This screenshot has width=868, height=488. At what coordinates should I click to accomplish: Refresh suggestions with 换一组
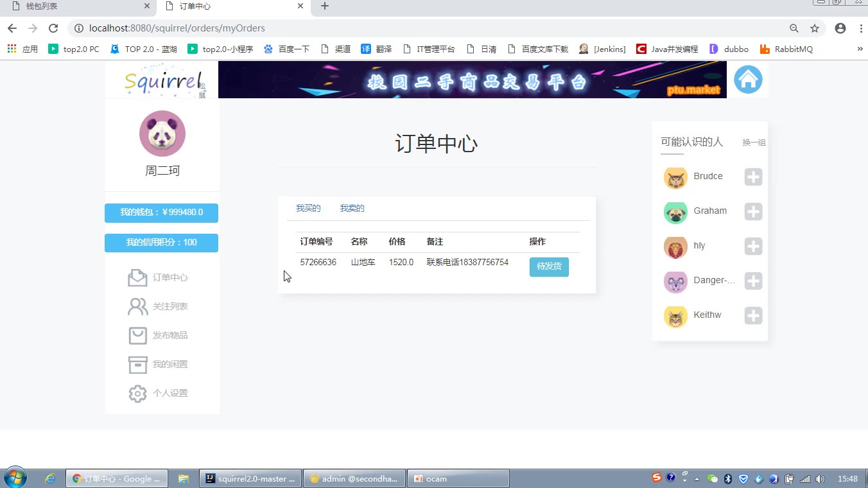pos(754,143)
